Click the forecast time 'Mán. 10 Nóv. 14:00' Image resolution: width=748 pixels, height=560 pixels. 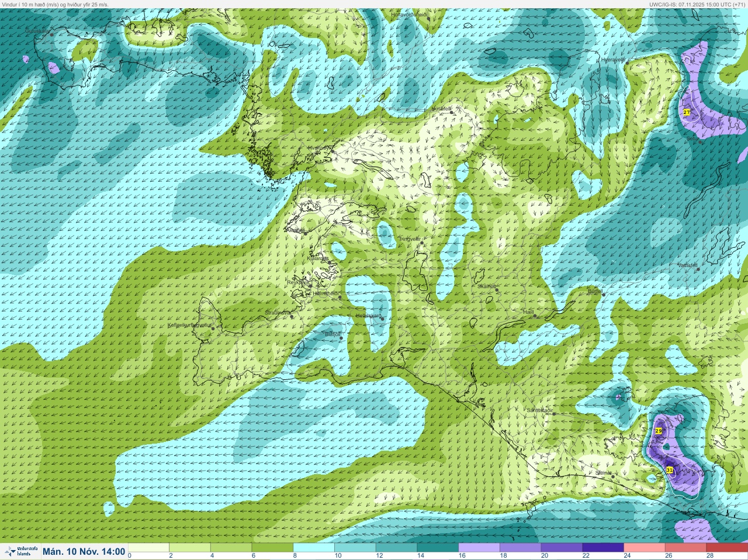pyautogui.click(x=84, y=551)
